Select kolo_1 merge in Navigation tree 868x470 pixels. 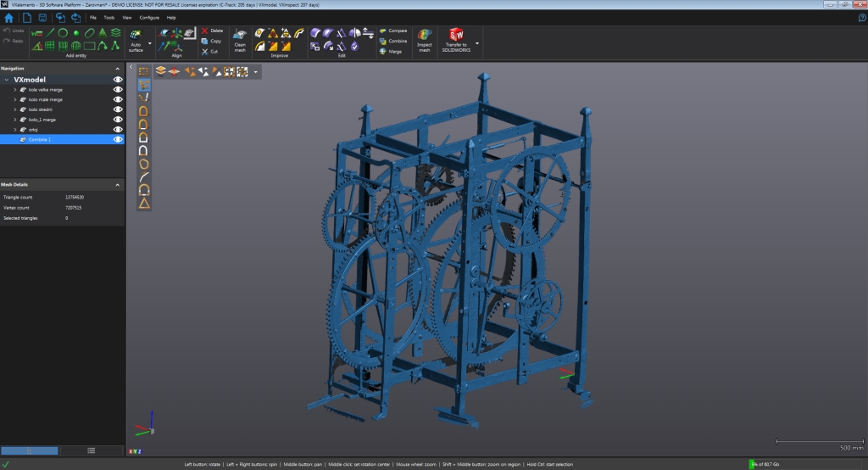[x=42, y=120]
